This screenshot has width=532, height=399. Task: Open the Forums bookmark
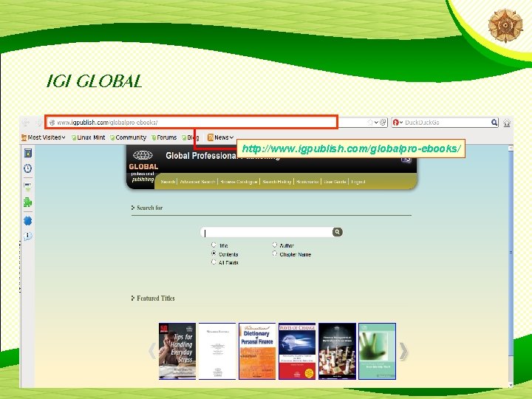pyautogui.click(x=164, y=137)
